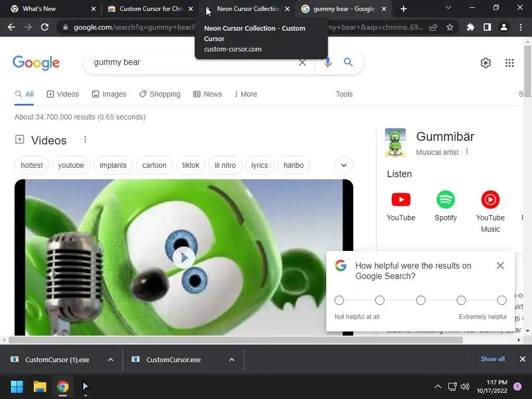Select the 'hottest' filter chip

pyautogui.click(x=32, y=165)
